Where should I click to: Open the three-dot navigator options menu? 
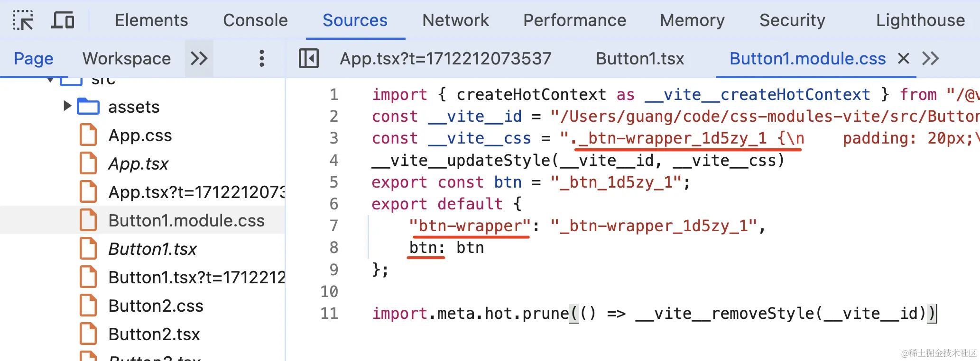tap(261, 59)
